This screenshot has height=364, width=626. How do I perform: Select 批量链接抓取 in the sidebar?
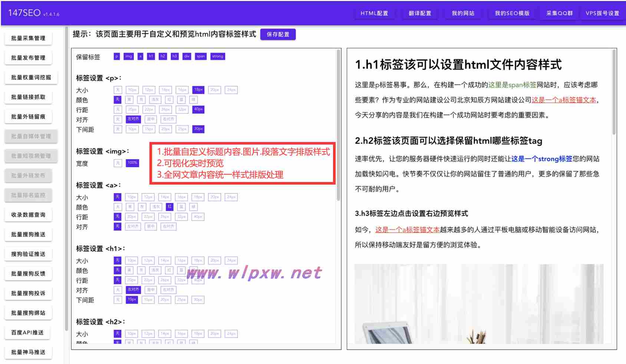28,97
